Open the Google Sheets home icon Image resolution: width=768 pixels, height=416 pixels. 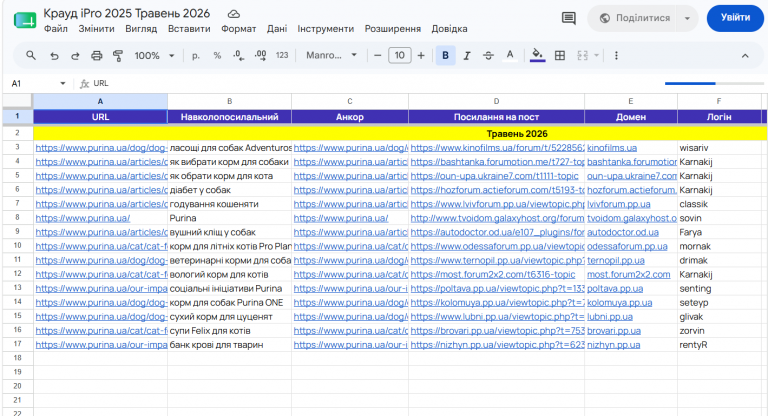(24, 21)
